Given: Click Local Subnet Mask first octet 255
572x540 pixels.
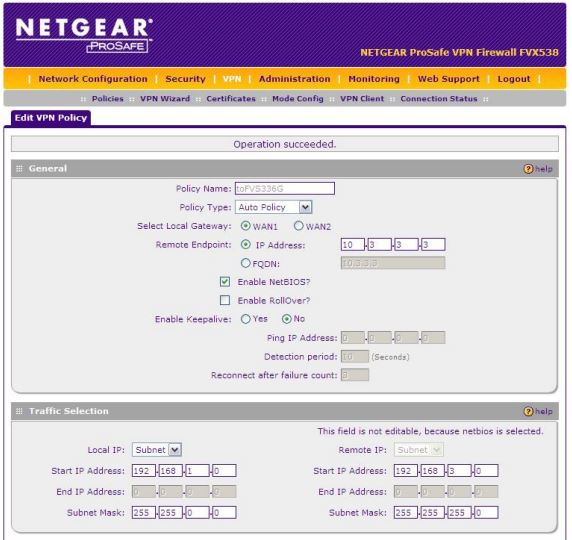Looking at the screenshot, I should pyautogui.click(x=144, y=513).
